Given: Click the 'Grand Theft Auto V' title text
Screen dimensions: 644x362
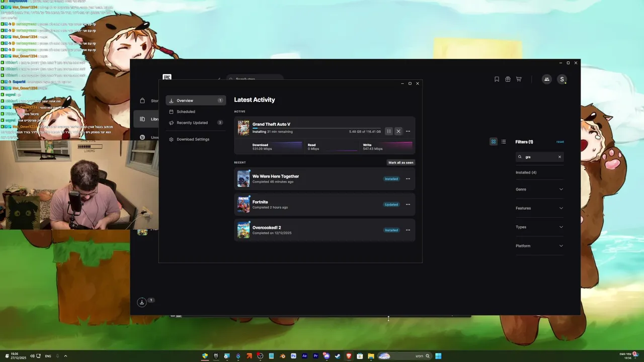Looking at the screenshot, I should (271, 124).
